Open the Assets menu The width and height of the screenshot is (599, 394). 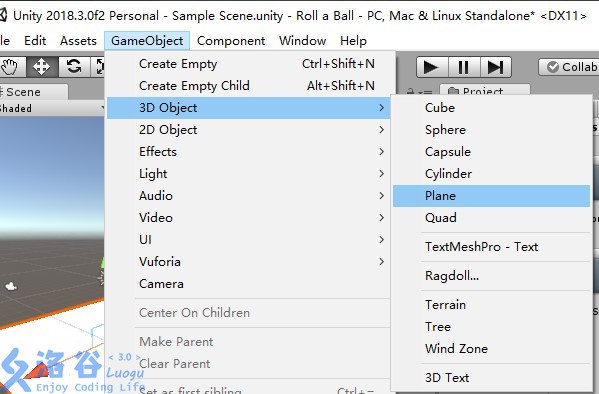pos(78,41)
